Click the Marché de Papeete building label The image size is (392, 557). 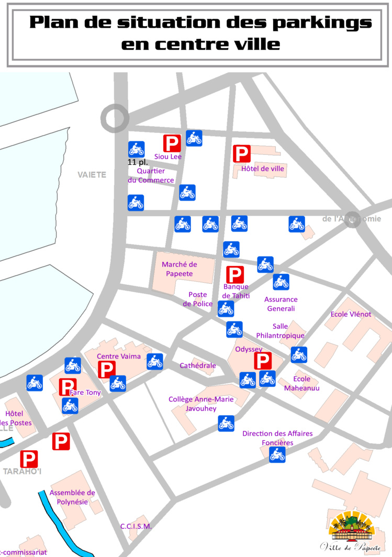tap(179, 269)
